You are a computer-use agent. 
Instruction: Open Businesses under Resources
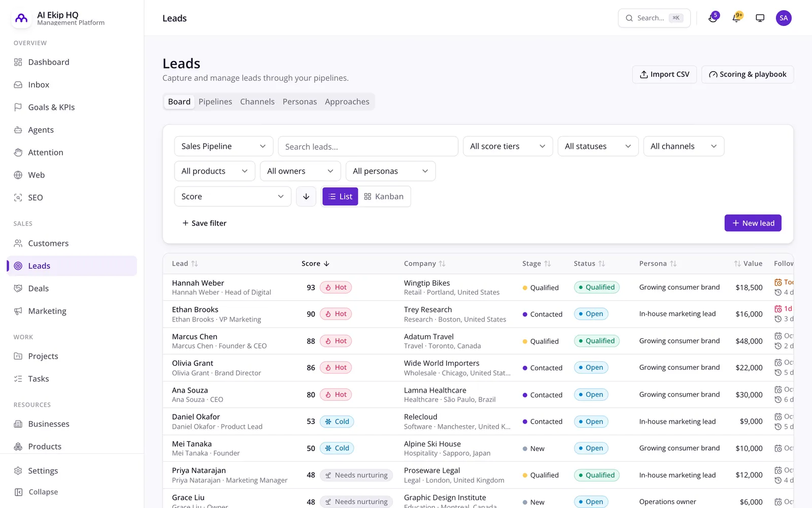coord(72,424)
